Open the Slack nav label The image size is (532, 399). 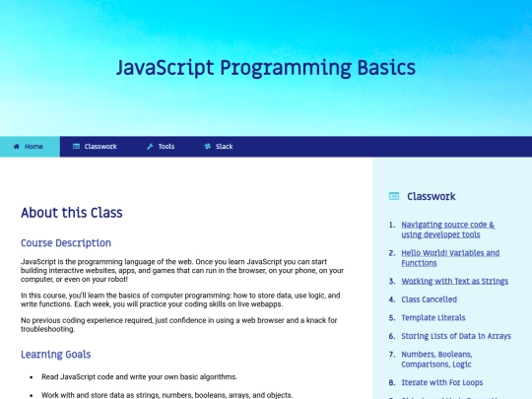click(x=225, y=147)
